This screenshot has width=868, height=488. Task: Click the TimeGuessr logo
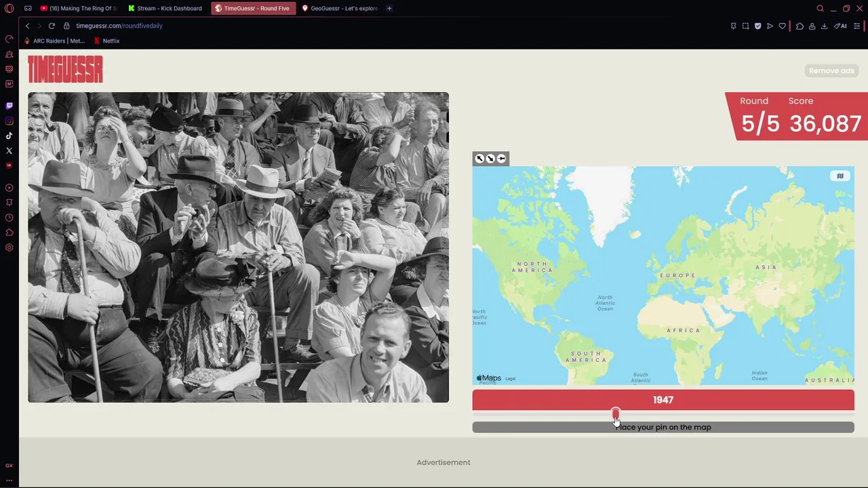pyautogui.click(x=65, y=69)
